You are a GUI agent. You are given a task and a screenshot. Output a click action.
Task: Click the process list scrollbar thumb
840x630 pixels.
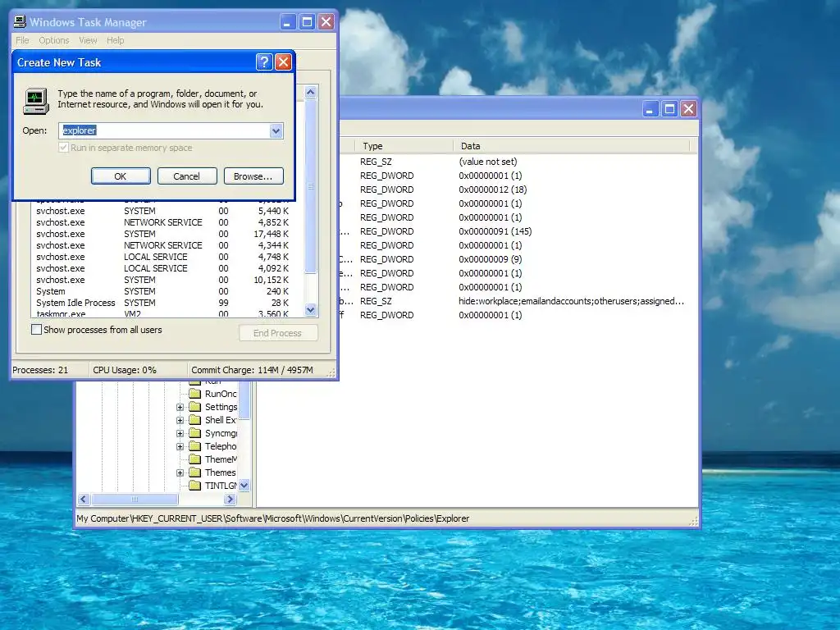(311, 186)
